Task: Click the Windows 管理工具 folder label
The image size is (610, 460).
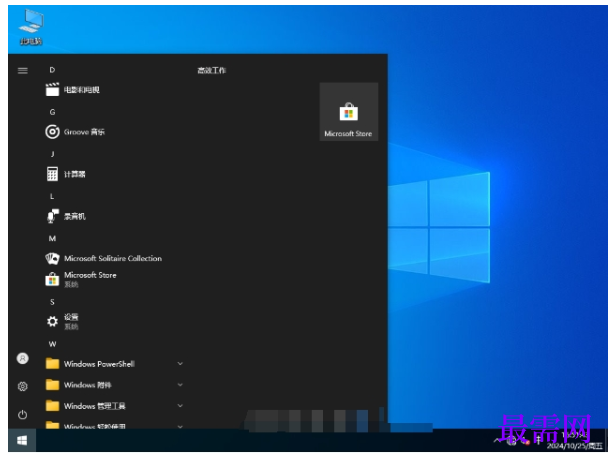Action: pos(95,406)
